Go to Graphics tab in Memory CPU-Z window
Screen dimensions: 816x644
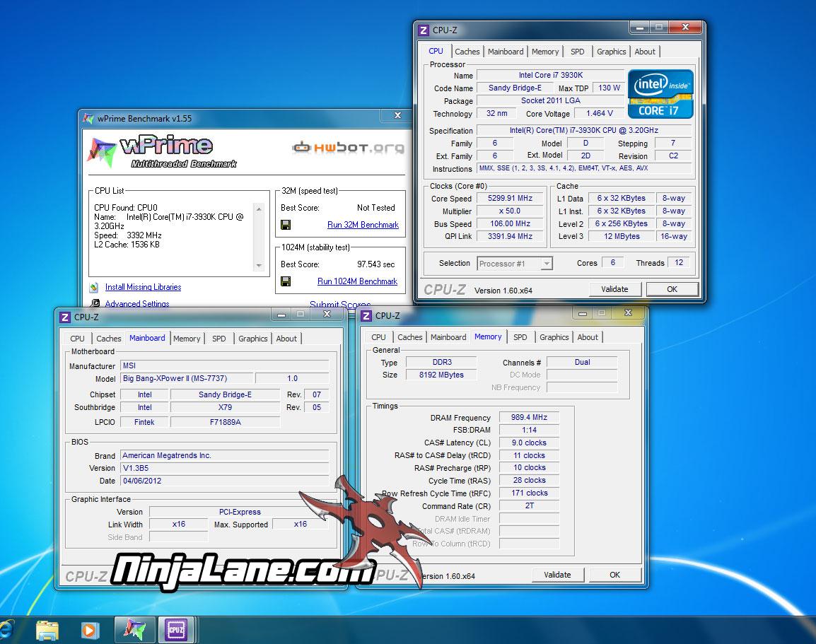[x=554, y=337]
